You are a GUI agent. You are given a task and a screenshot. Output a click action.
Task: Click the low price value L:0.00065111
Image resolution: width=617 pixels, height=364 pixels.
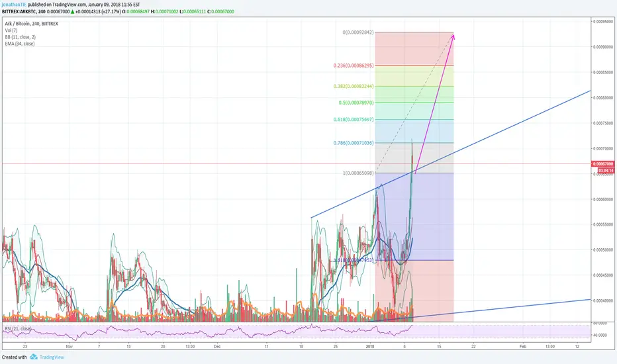193,11
